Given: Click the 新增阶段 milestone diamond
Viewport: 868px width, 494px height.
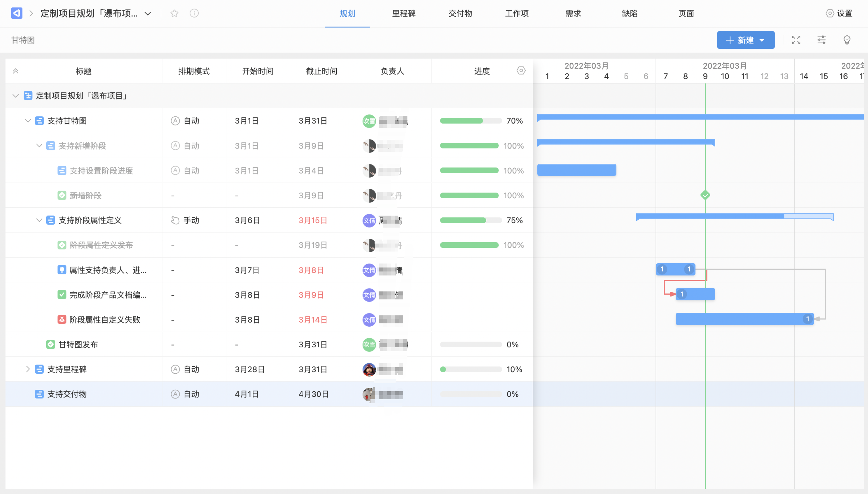Looking at the screenshot, I should pyautogui.click(x=705, y=195).
